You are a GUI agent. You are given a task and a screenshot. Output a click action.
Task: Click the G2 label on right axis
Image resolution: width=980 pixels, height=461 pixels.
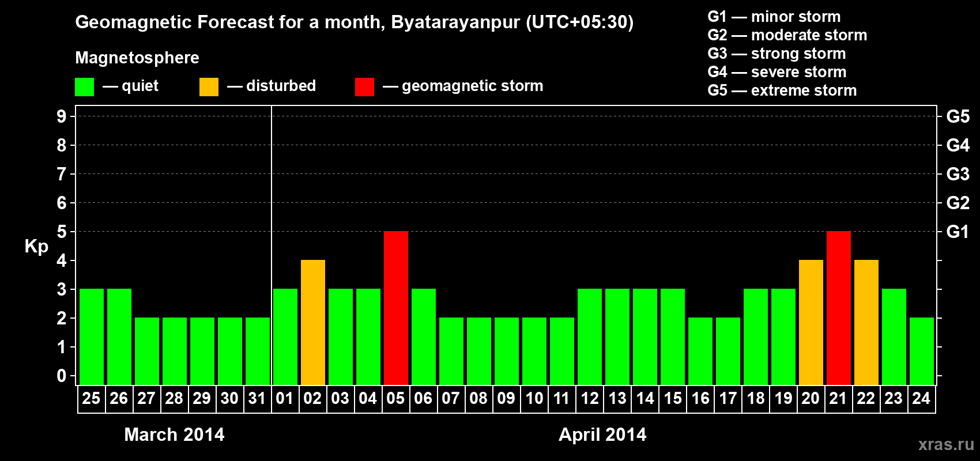(x=958, y=203)
